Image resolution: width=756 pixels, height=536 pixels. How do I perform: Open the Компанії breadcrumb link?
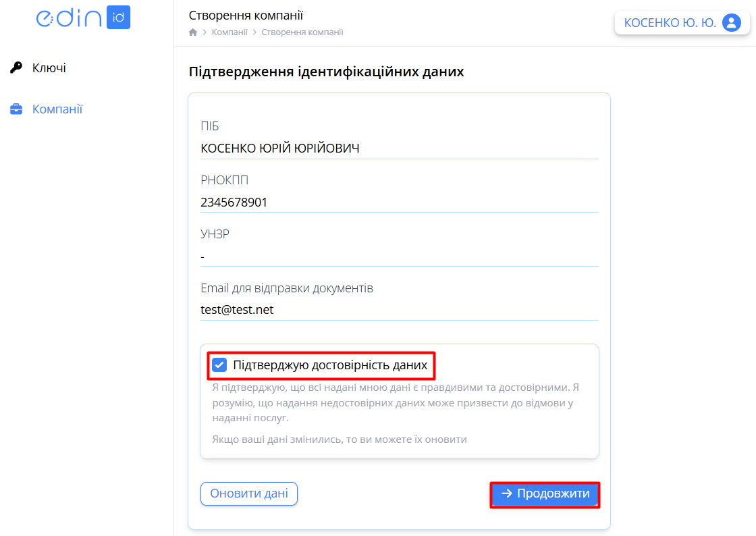pyautogui.click(x=230, y=32)
